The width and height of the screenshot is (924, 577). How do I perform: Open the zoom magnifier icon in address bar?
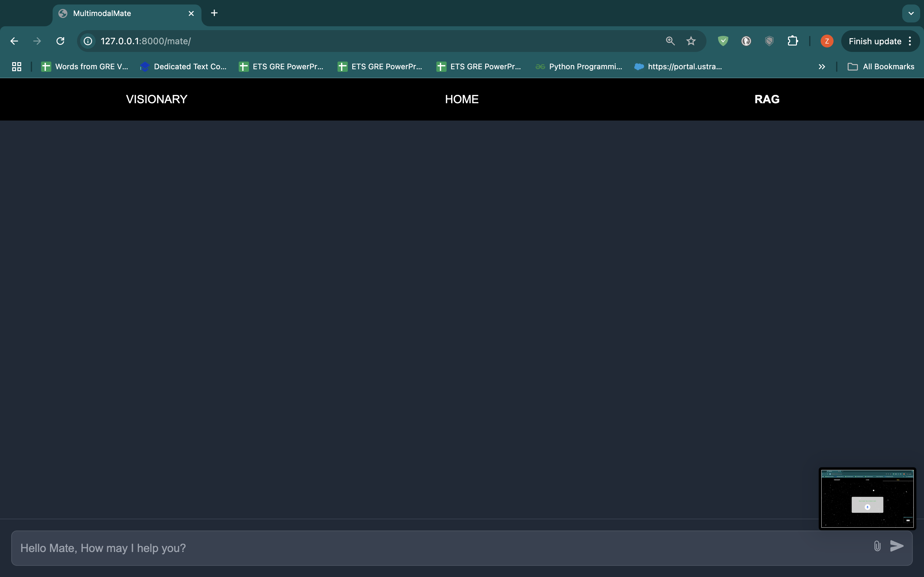coord(670,41)
